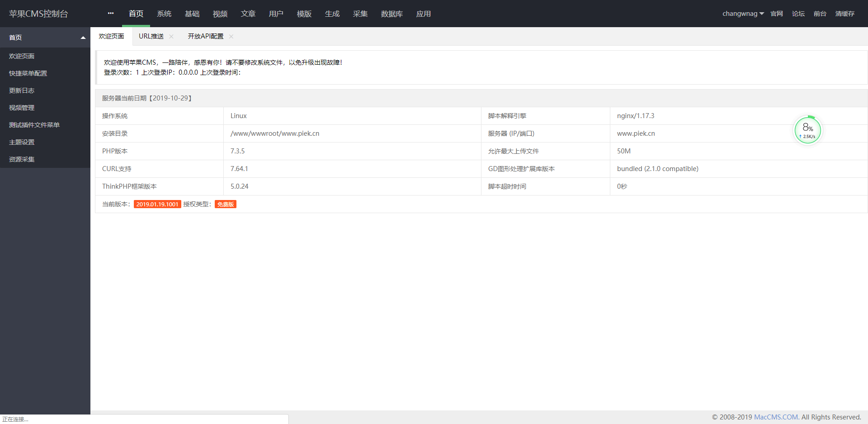The height and width of the screenshot is (424, 868).
Task: Open the 采集 collection menu
Action: [360, 14]
